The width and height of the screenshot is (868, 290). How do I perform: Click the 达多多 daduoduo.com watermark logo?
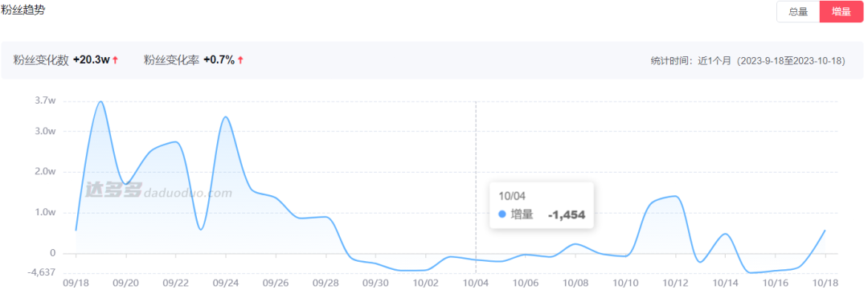pyautogui.click(x=158, y=193)
